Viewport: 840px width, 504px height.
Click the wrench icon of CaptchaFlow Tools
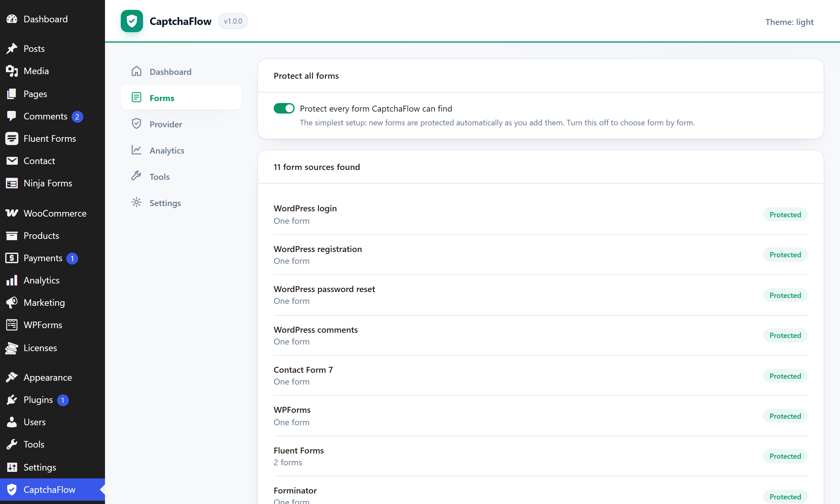pos(136,176)
